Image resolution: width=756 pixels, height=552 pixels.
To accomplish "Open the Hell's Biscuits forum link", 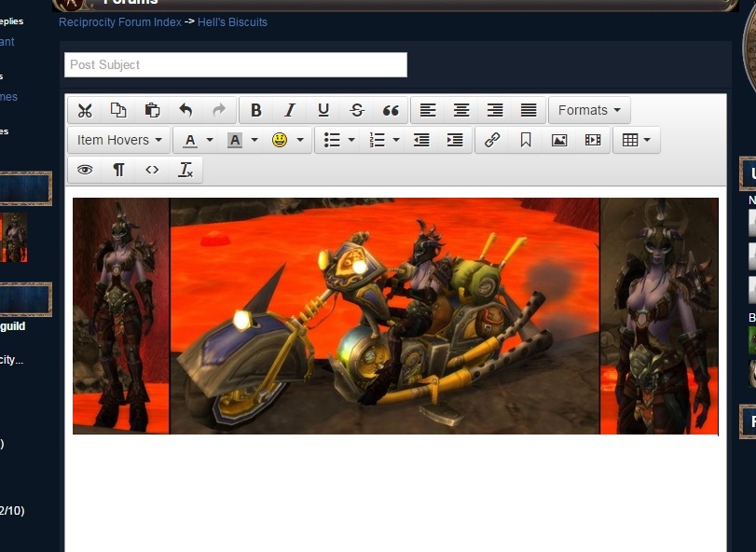I will (232, 22).
